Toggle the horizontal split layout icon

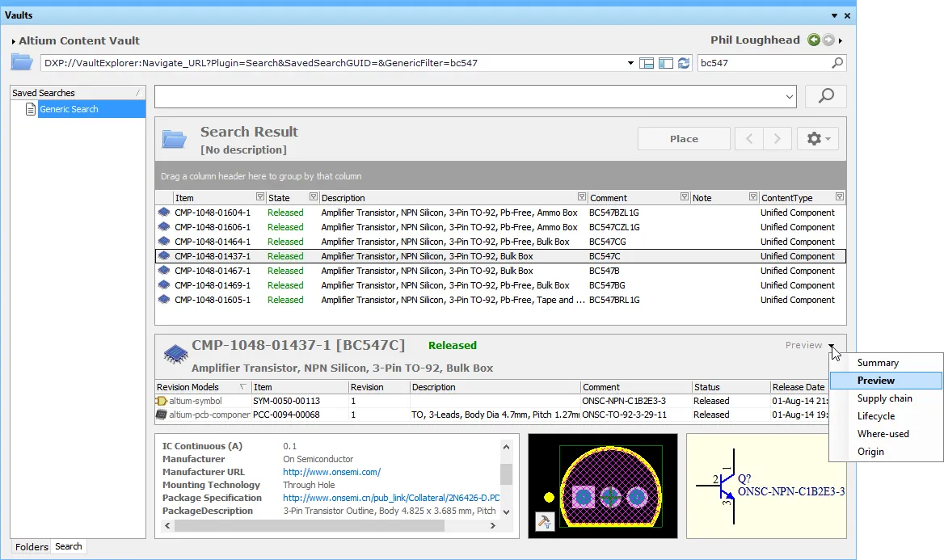[x=647, y=63]
